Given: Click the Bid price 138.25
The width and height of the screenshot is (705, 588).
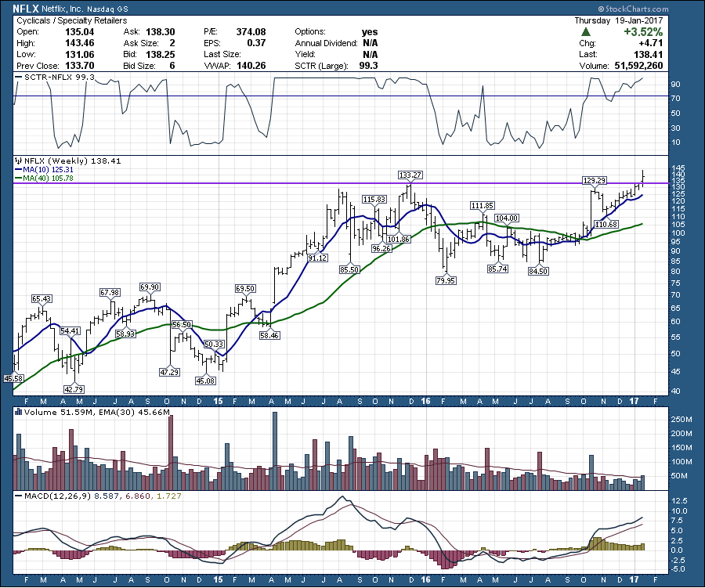Looking at the screenshot, I should tap(160, 54).
